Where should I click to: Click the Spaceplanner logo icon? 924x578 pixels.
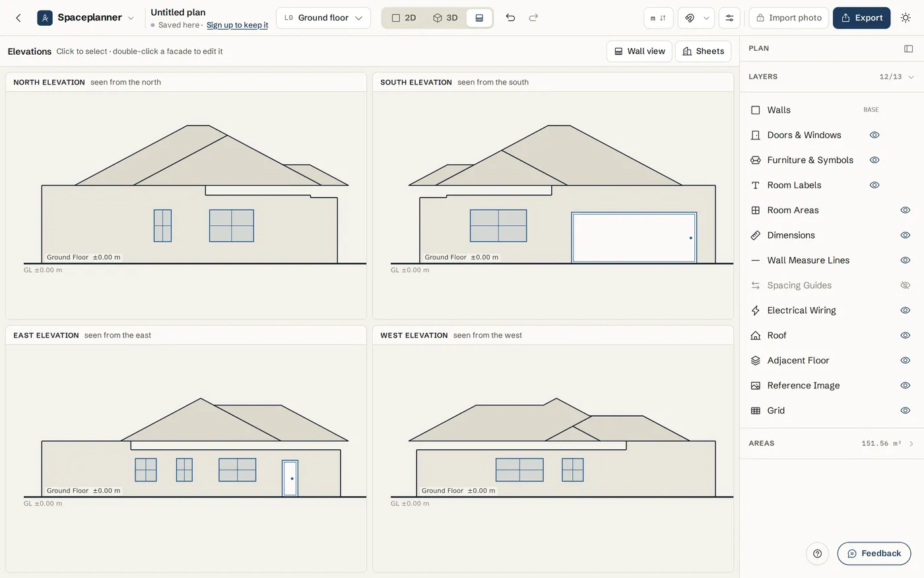click(45, 18)
